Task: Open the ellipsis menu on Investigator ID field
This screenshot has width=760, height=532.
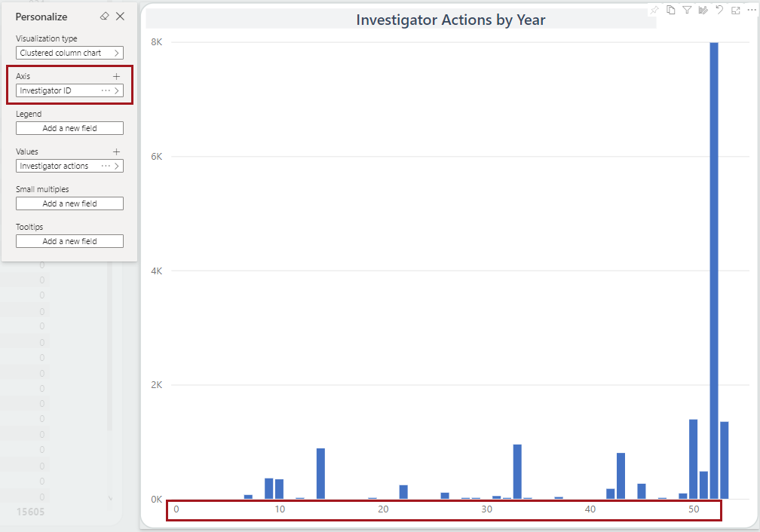Action: pyautogui.click(x=106, y=90)
